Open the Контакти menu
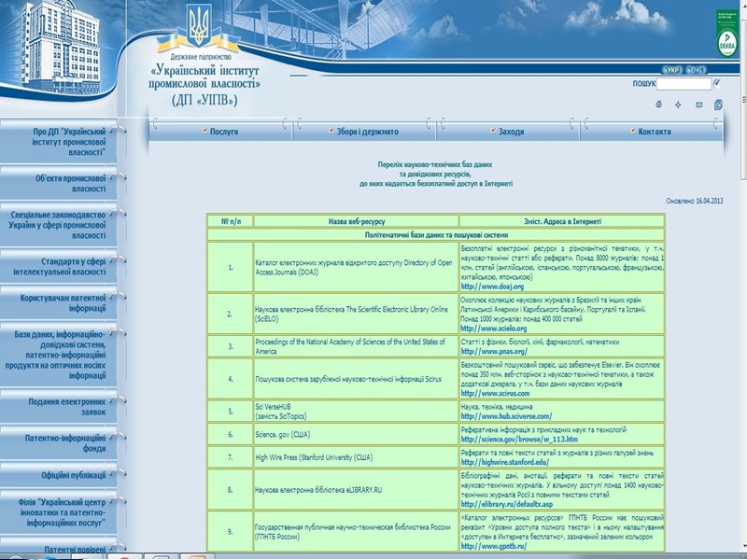 [x=651, y=132]
